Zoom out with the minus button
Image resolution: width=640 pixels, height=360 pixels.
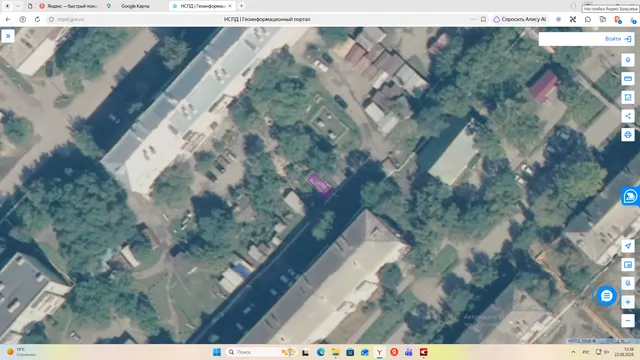628,320
